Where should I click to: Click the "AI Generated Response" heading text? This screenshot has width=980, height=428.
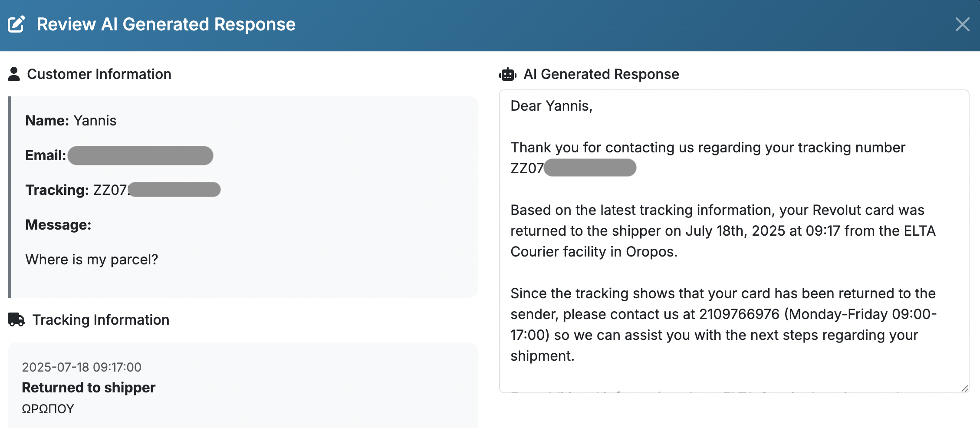[x=601, y=74]
